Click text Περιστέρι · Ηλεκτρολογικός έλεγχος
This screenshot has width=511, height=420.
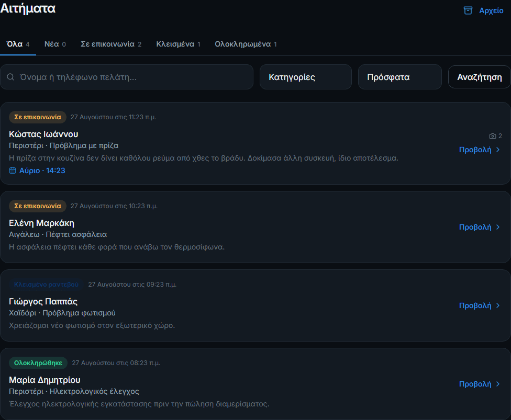[x=74, y=391]
